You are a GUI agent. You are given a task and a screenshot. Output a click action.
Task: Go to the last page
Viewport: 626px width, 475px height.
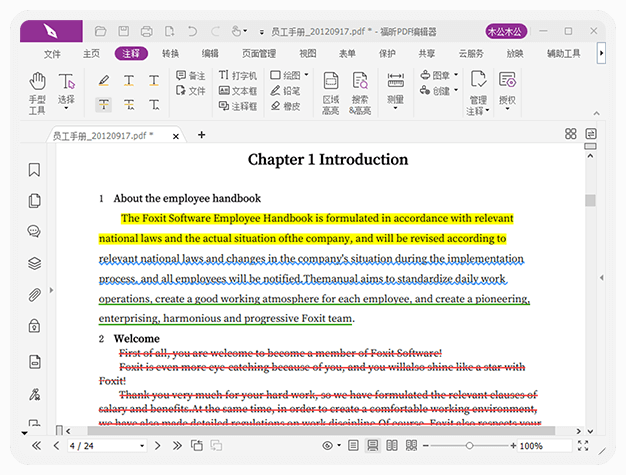(x=177, y=445)
